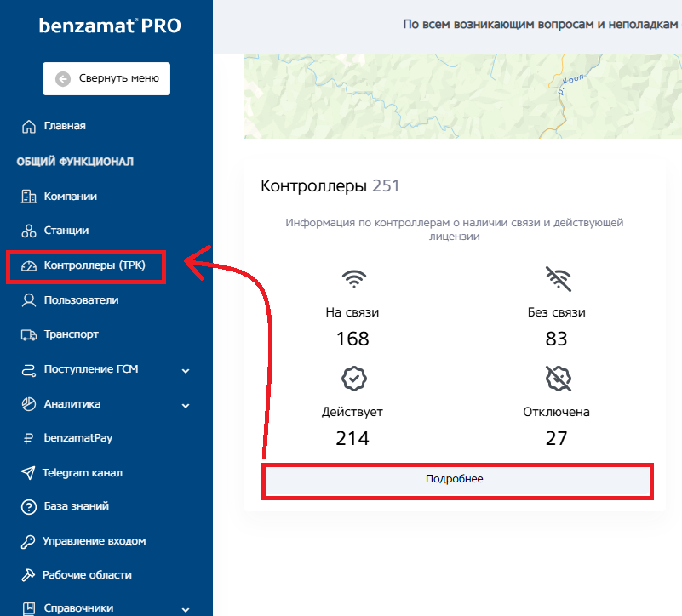
Task: Go to Станции in sidebar
Action: tap(66, 231)
